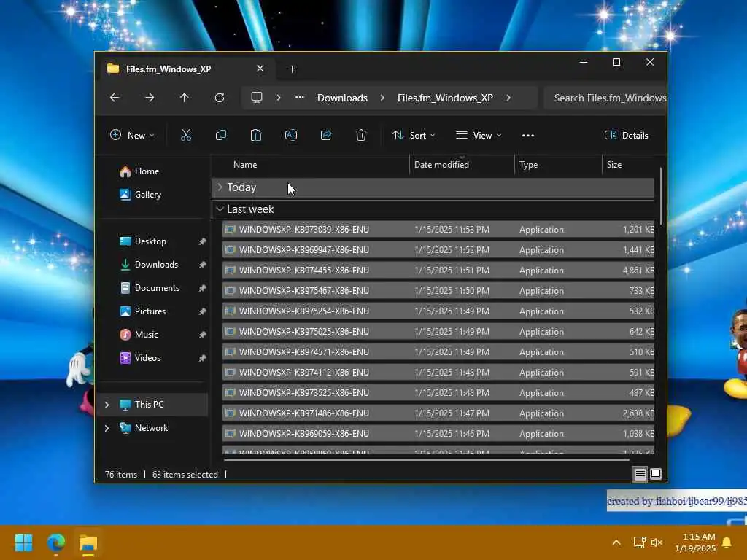Select WINDOWSXP-KB973039-X86-ENU file
The width and height of the screenshot is (747, 560).
438,230
